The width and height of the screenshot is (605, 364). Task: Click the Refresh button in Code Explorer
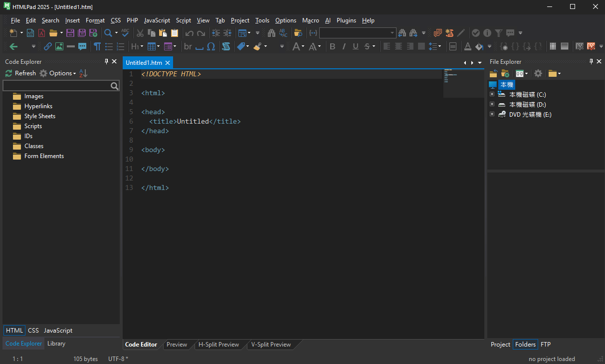[x=20, y=73]
